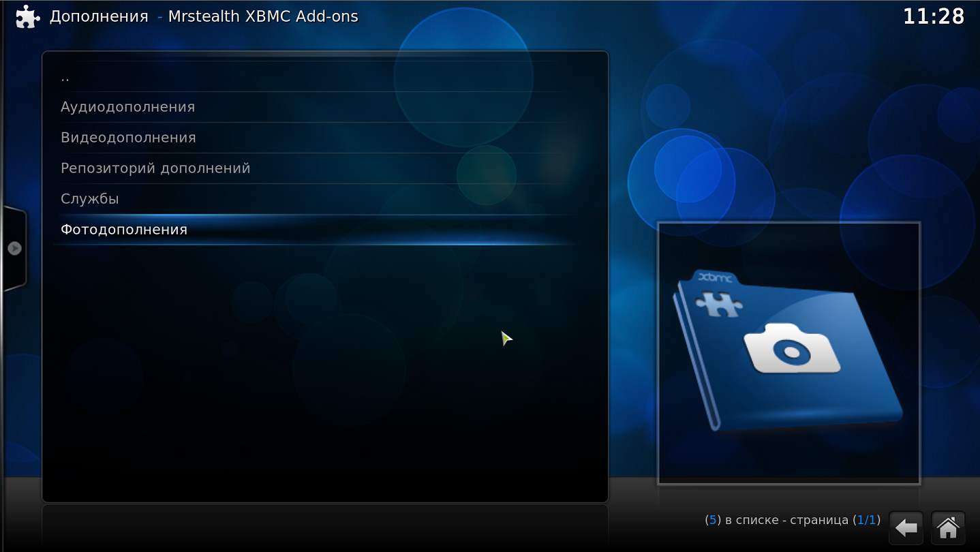This screenshot has height=552, width=980.
Task: Click the back arrow button
Action: tap(906, 527)
